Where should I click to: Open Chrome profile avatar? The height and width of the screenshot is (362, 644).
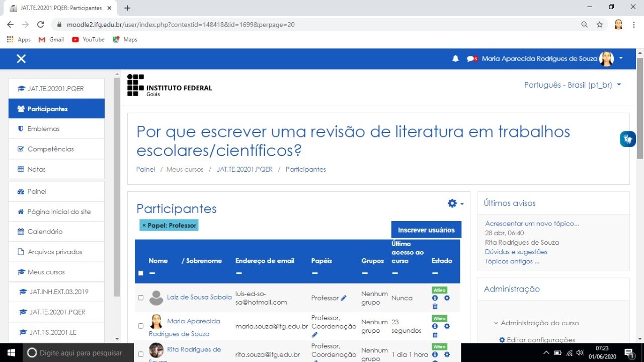(x=618, y=24)
